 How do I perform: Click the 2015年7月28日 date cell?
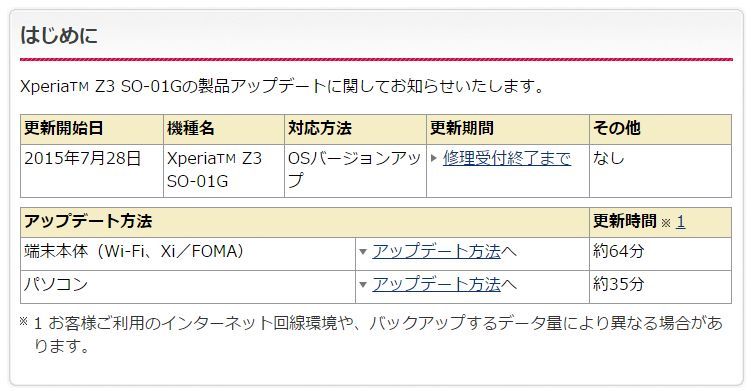coord(92,170)
